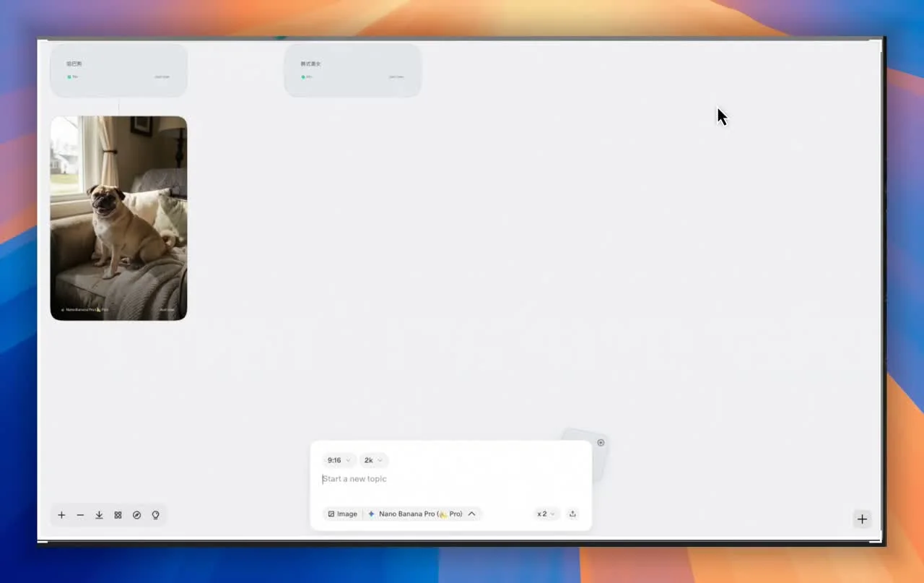
Task: Click the download arrow icon in bottom toolbar
Action: (x=99, y=515)
